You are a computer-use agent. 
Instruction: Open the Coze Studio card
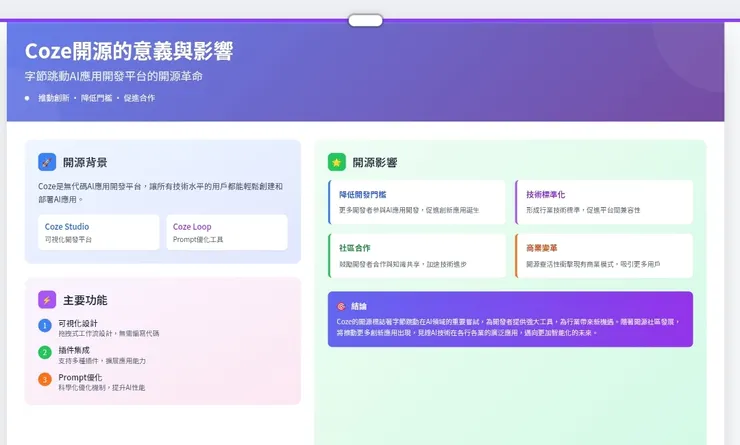tap(99, 232)
